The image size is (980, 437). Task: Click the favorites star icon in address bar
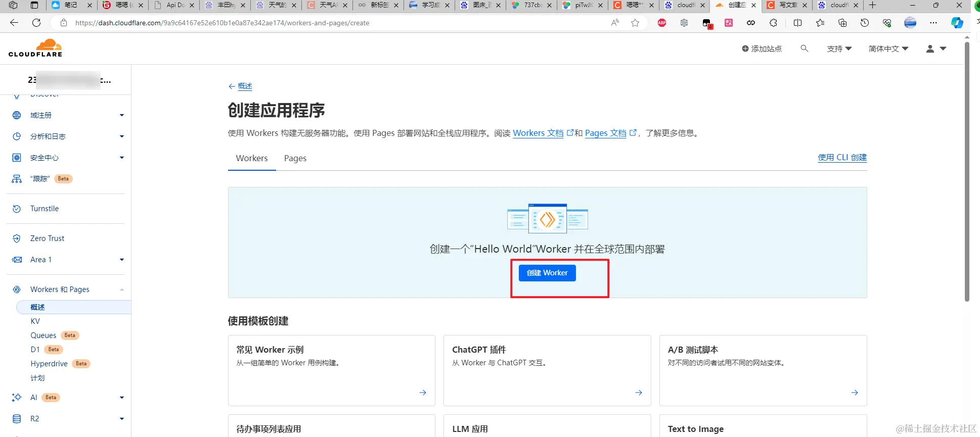tap(635, 23)
